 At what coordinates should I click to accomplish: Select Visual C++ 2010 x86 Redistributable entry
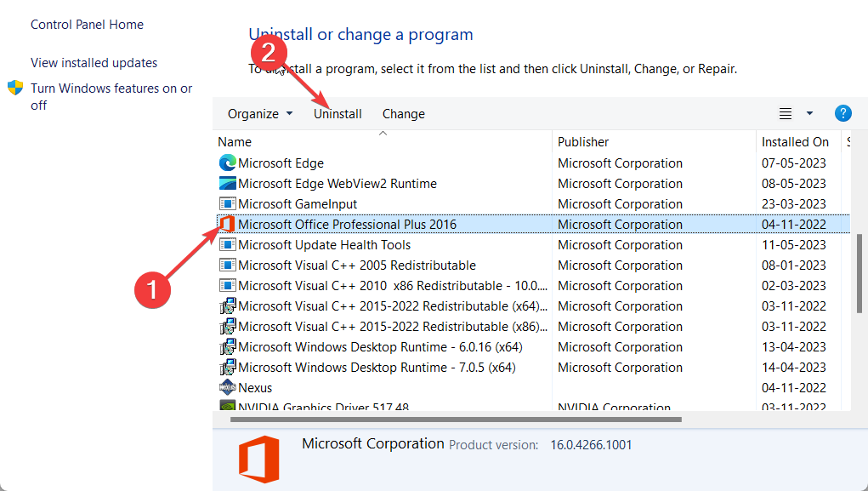click(393, 286)
